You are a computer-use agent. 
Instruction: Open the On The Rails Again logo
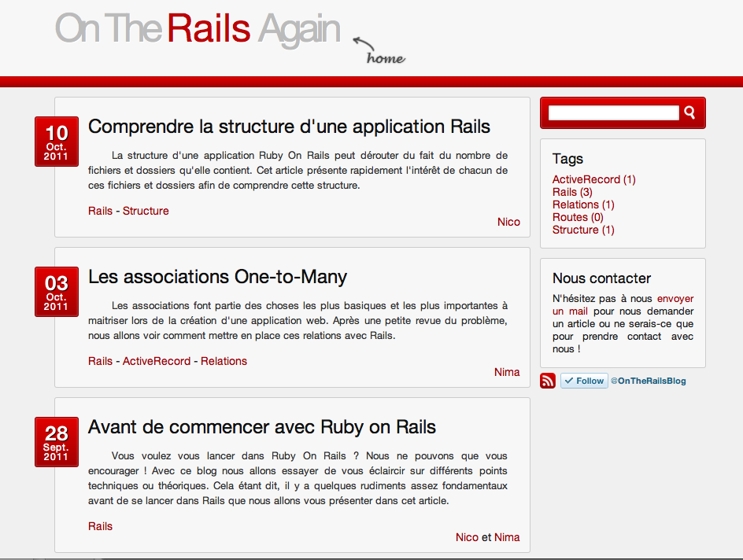(198, 29)
